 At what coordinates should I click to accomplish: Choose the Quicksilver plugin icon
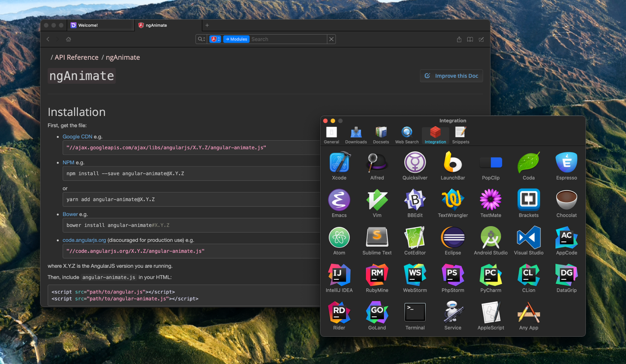coord(415,162)
